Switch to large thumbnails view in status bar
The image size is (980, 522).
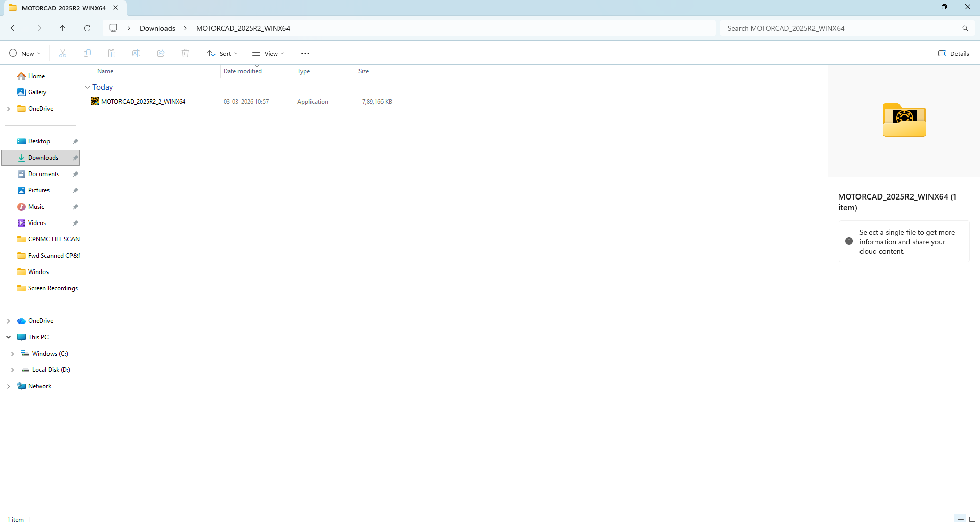point(972,519)
